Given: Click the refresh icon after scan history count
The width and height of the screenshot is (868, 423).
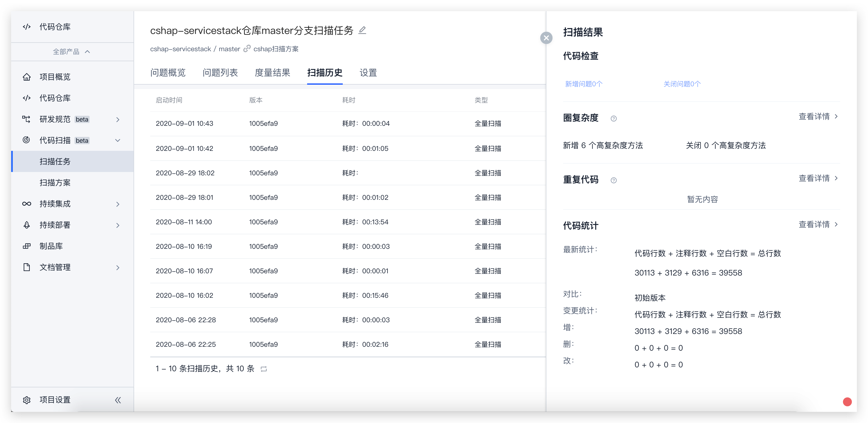Looking at the screenshot, I should point(264,369).
